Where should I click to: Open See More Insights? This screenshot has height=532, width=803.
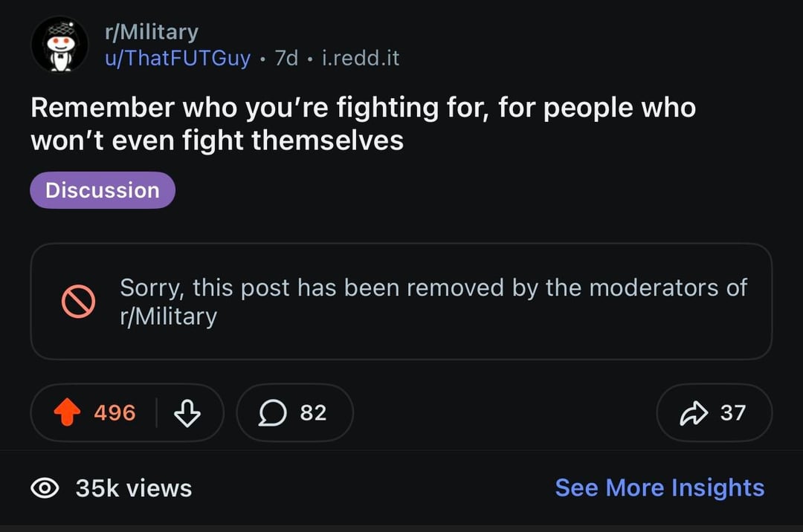(x=660, y=488)
